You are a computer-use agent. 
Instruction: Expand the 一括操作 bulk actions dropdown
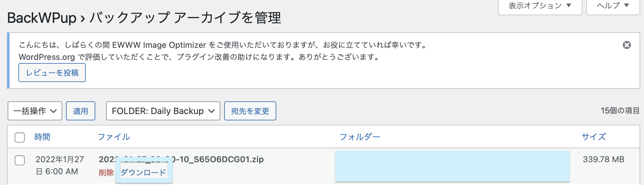point(35,111)
